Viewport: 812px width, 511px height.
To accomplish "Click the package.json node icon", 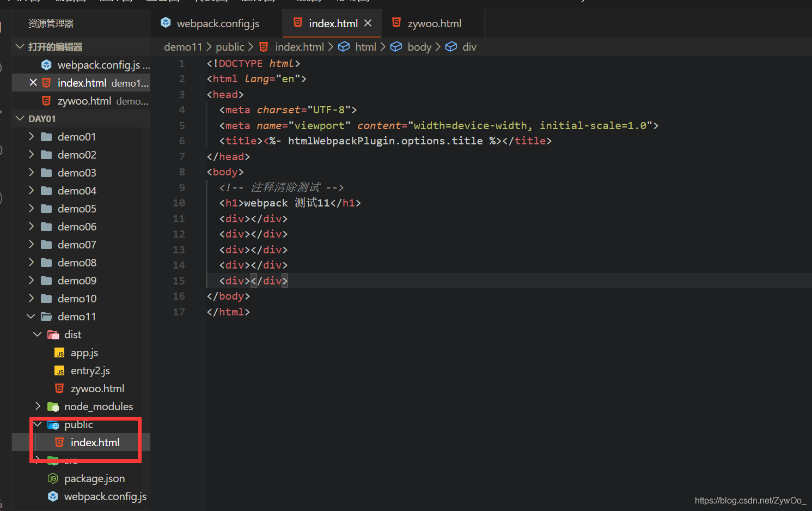I will click(x=53, y=478).
